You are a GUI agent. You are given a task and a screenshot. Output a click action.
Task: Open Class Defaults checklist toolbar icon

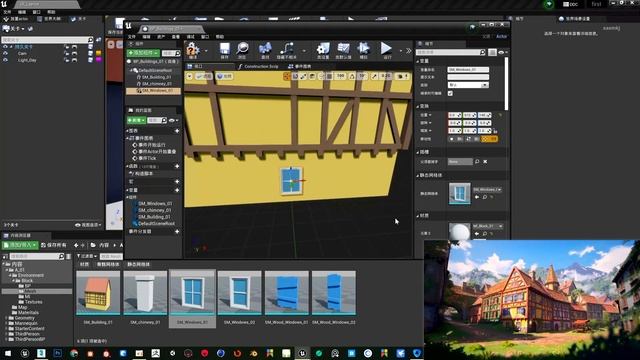[x=343, y=49]
